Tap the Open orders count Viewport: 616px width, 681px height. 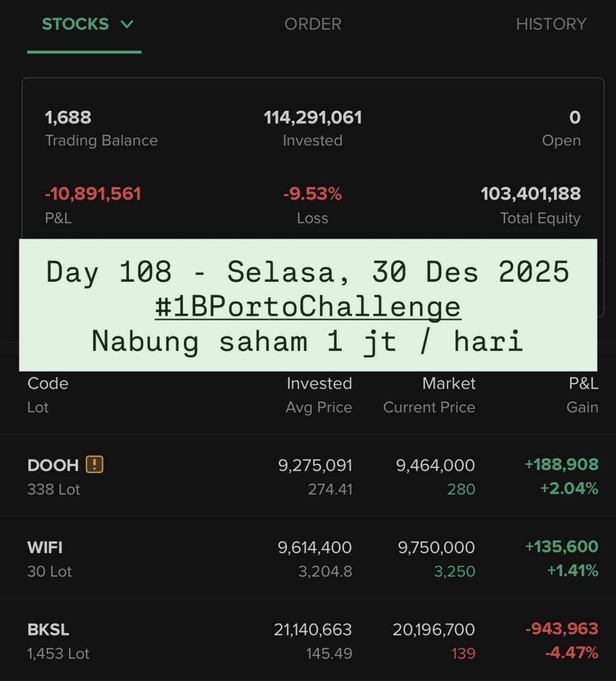point(574,117)
